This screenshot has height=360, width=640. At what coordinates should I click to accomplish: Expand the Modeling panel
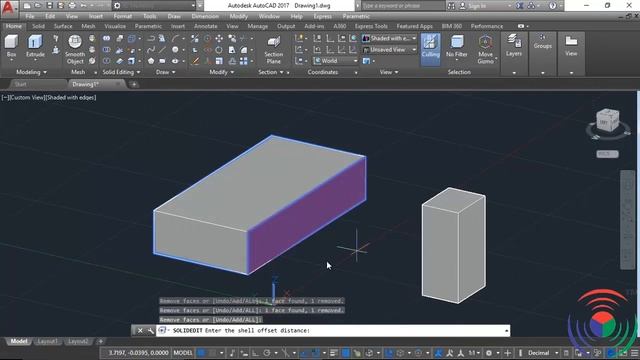[x=31, y=72]
